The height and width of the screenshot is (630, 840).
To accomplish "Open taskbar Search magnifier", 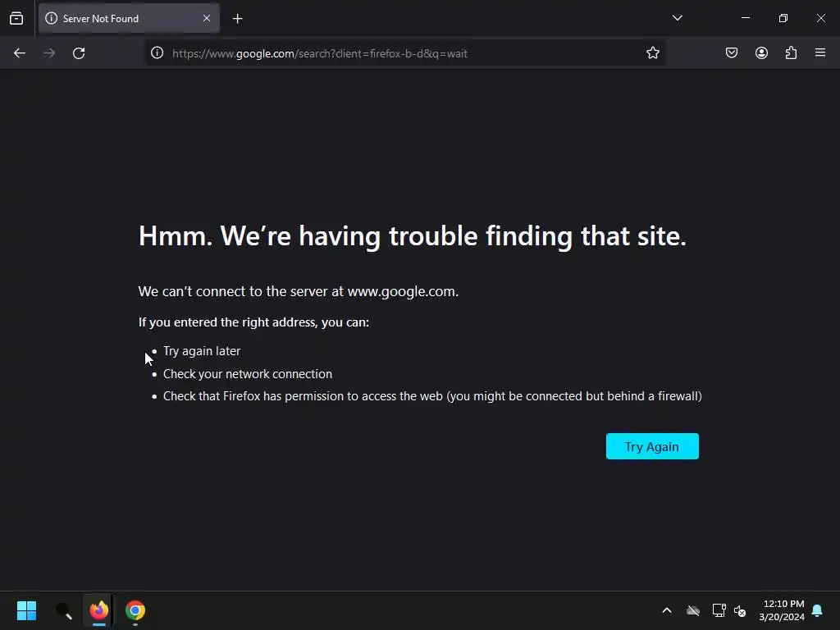I will pos(63,610).
